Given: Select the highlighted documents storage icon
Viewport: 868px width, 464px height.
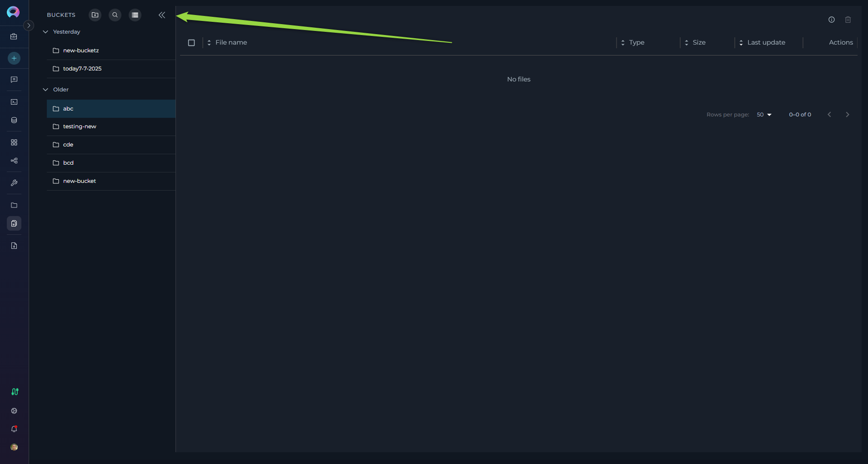Looking at the screenshot, I should point(14,223).
